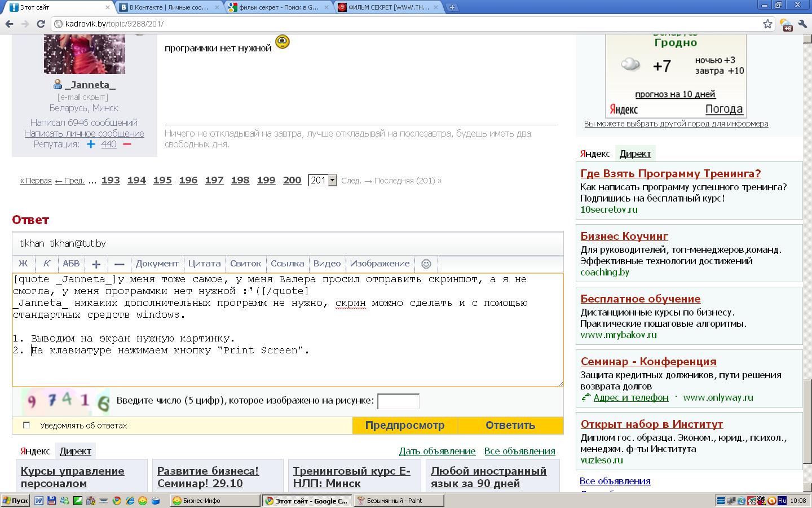Click inside the reply text area
The height and width of the screenshot is (508, 812).
288,330
